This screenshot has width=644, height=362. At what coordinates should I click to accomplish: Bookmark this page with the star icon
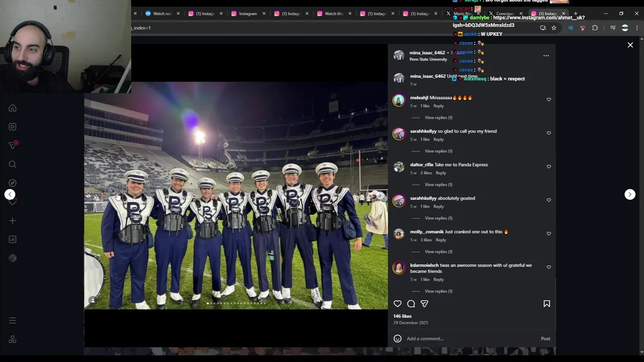[554, 28]
